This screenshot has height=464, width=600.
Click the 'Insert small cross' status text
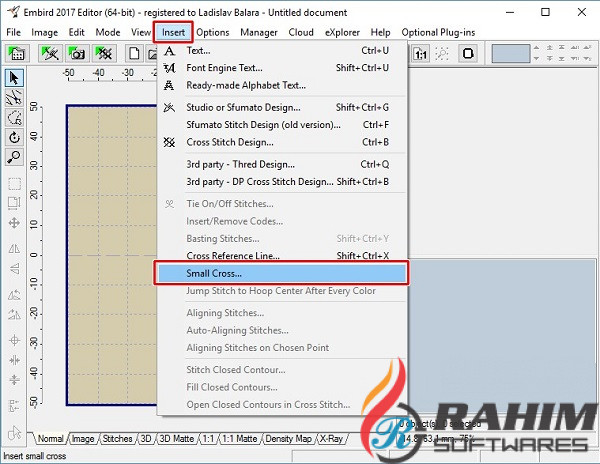(34, 456)
